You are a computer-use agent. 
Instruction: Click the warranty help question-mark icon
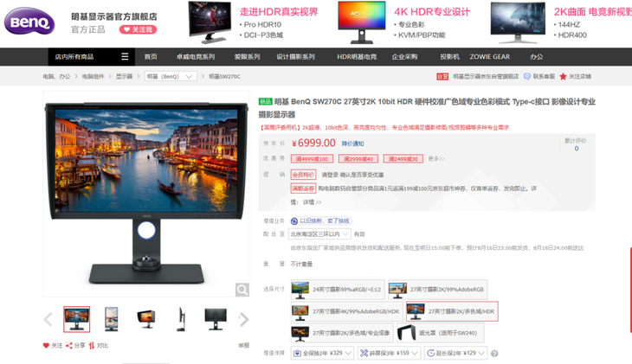[494, 354]
